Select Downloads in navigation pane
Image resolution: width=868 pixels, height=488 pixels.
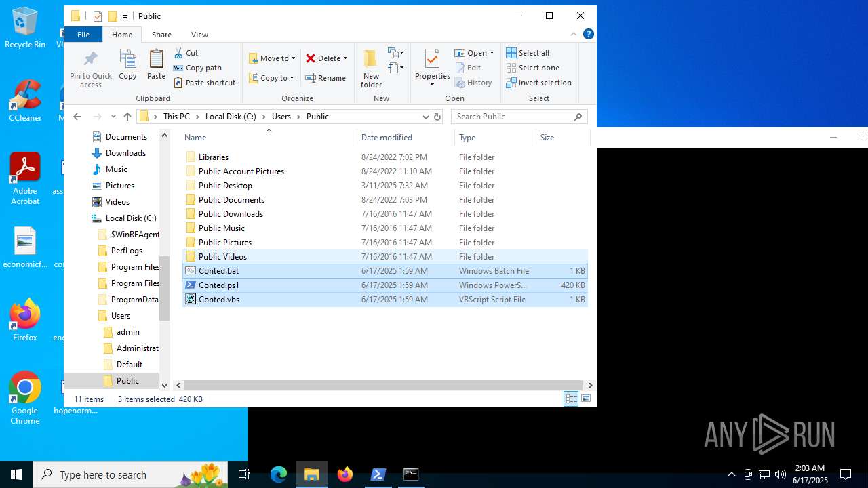[125, 153]
